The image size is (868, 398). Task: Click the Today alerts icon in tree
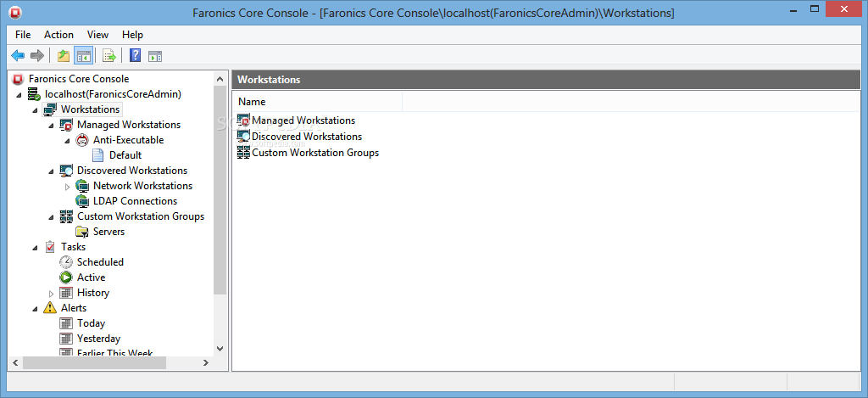(x=66, y=323)
